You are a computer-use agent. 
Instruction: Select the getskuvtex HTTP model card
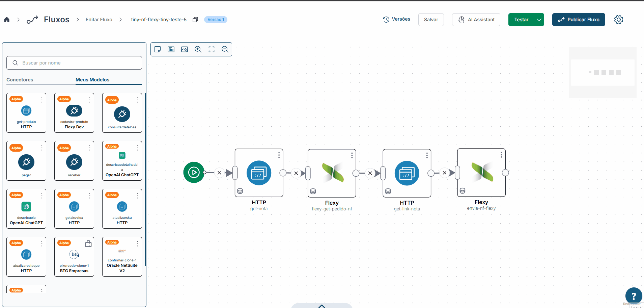click(74, 209)
